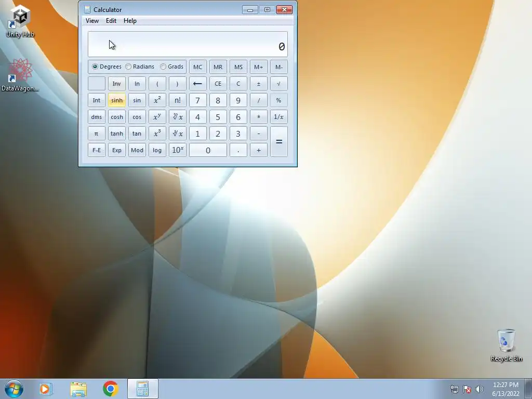Image resolution: width=532 pixels, height=399 pixels.
Task: Click the M- memory subtract button
Action: pos(279,67)
